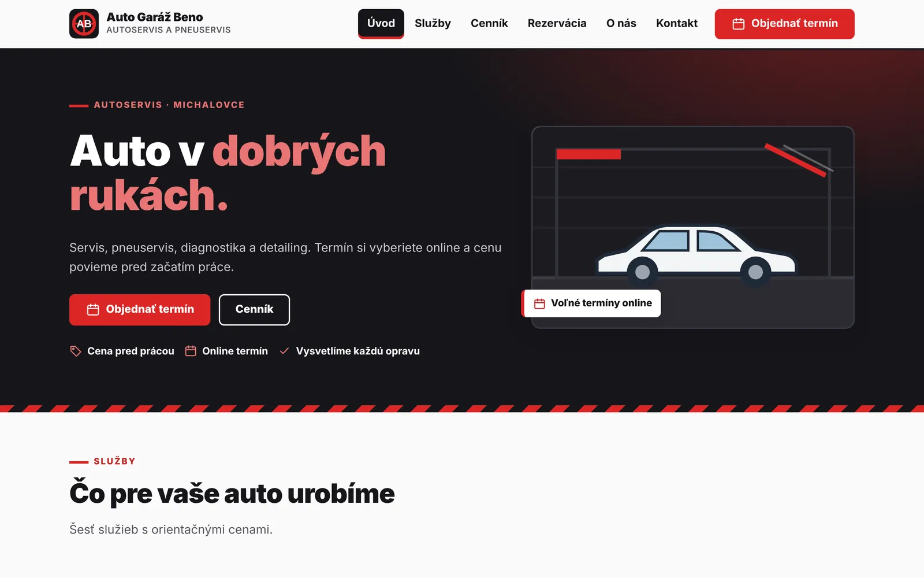Click calendar icon in hero Objednať termín button
The width and height of the screenshot is (924, 578).
tap(93, 310)
